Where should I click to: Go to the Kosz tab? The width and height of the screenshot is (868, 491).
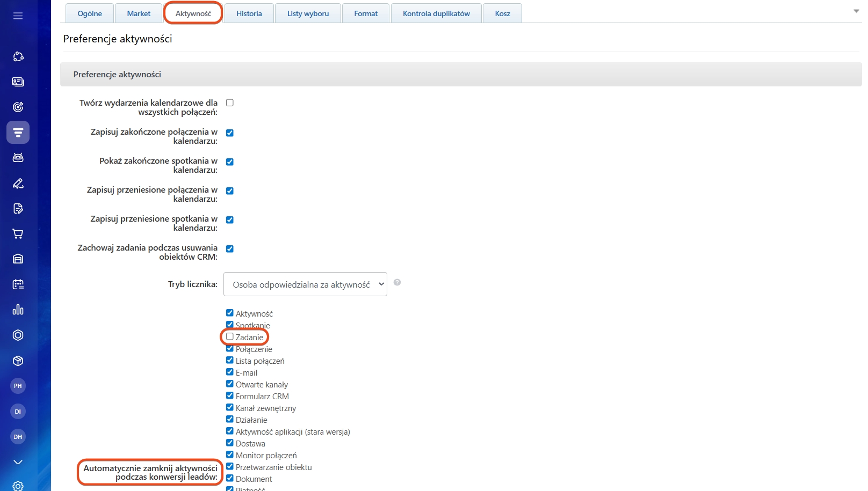502,13
